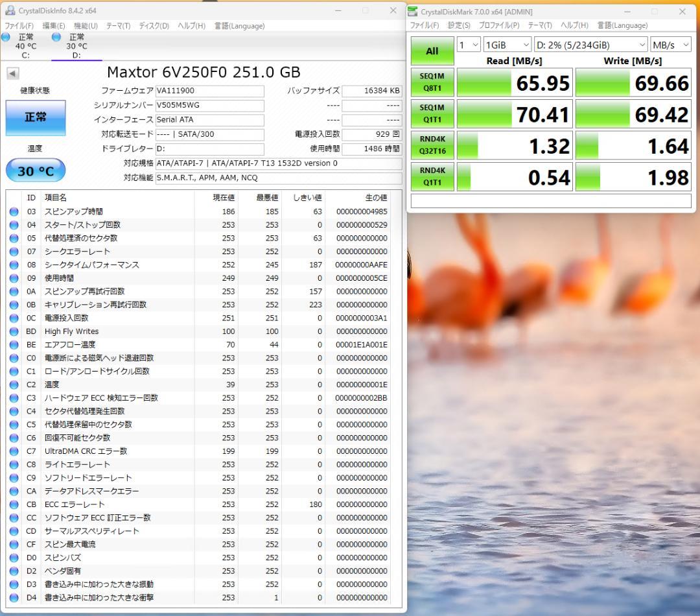Image resolution: width=700 pixels, height=616 pixels.
Task: Open the test size dropdown showing 1GiB
Action: pos(506,44)
